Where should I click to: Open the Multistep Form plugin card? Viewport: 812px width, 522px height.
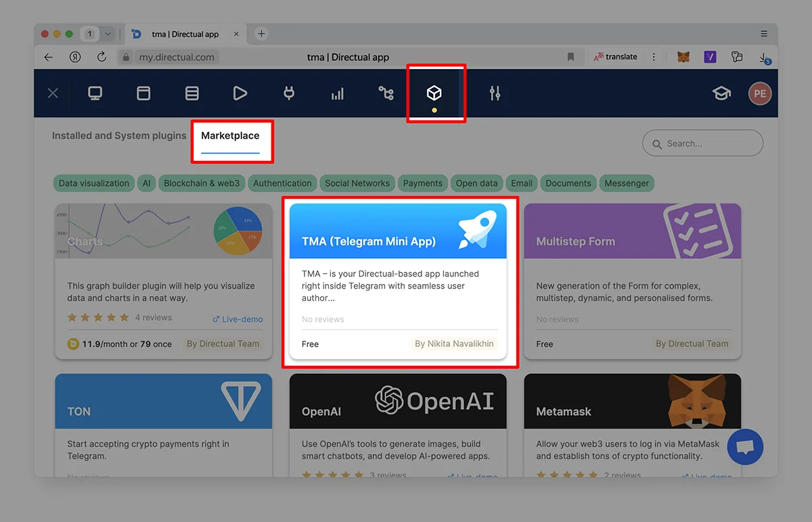[633, 281]
